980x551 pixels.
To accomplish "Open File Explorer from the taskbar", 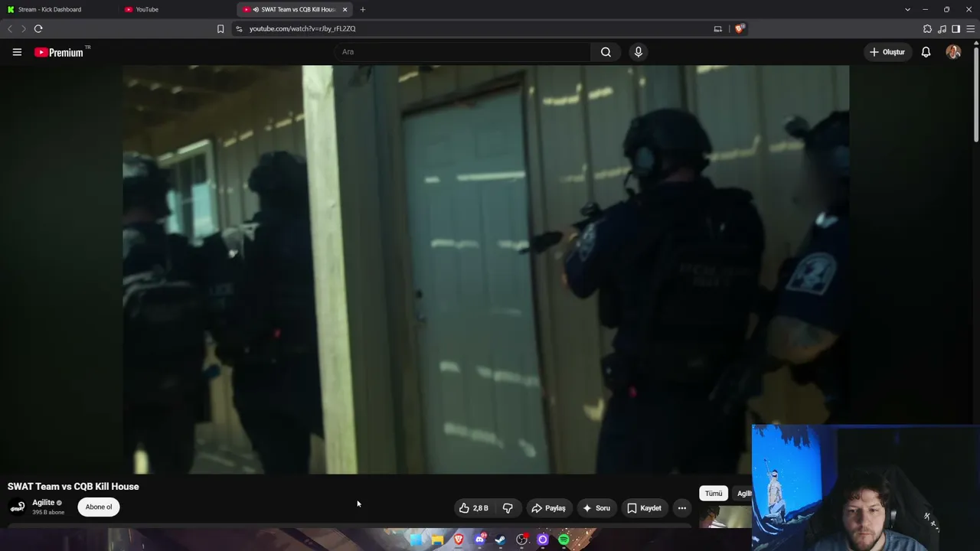I will point(437,540).
